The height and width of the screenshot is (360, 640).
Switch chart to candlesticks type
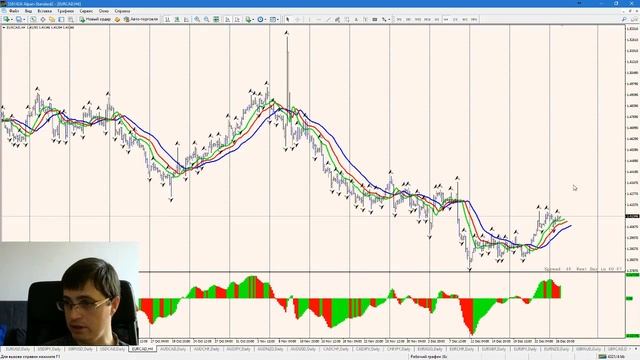tap(177, 19)
